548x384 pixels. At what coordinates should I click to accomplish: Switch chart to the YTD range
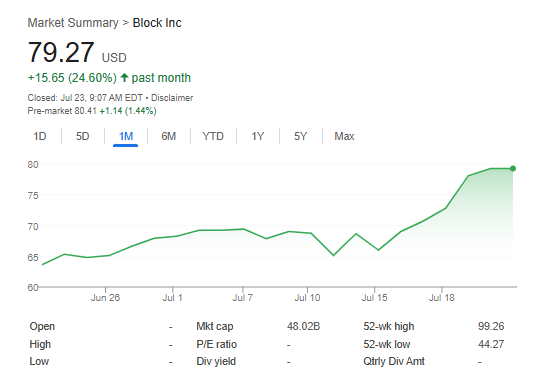pyautogui.click(x=213, y=136)
